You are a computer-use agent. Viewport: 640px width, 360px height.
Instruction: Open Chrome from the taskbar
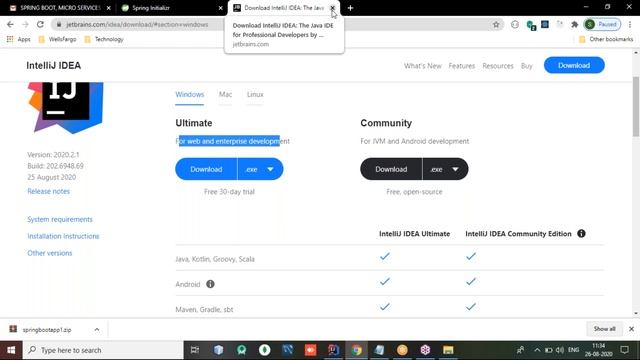point(356,350)
